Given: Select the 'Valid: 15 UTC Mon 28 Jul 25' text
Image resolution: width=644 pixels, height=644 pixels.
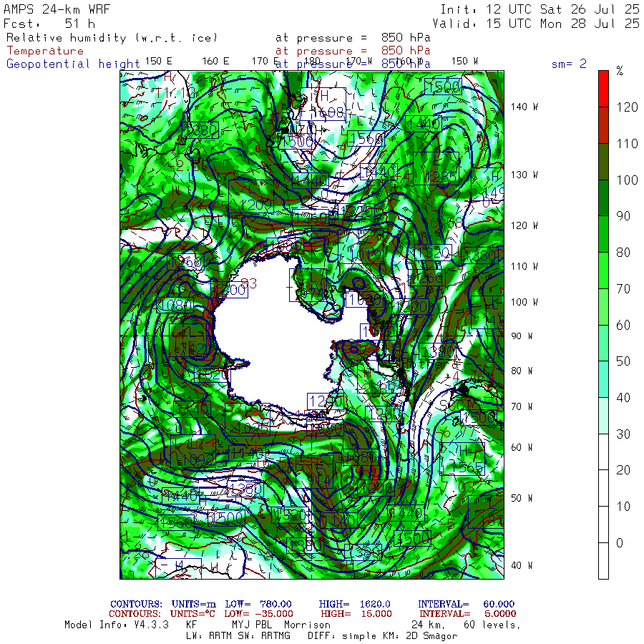Looking at the screenshot, I should tap(536, 24).
